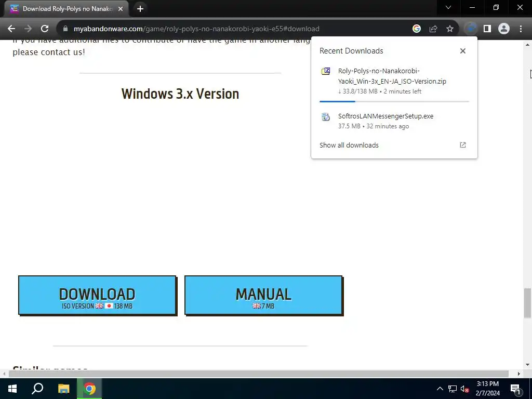Click the network tray icon

click(453, 389)
